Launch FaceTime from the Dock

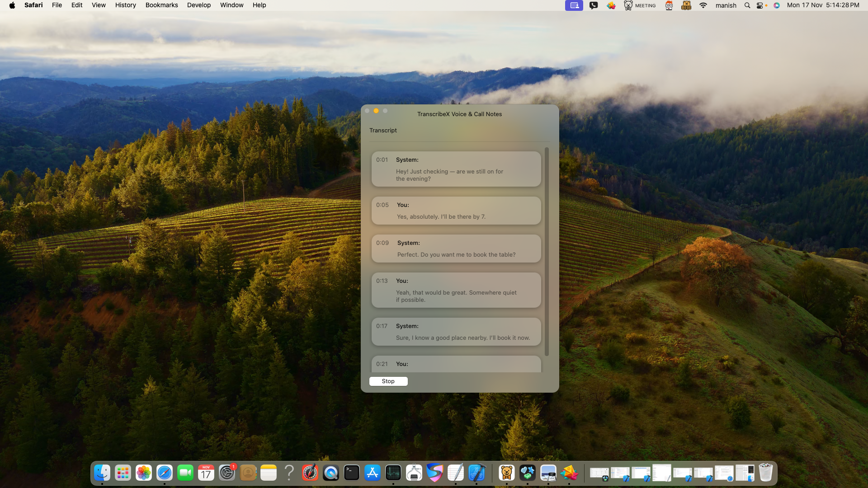(185, 473)
